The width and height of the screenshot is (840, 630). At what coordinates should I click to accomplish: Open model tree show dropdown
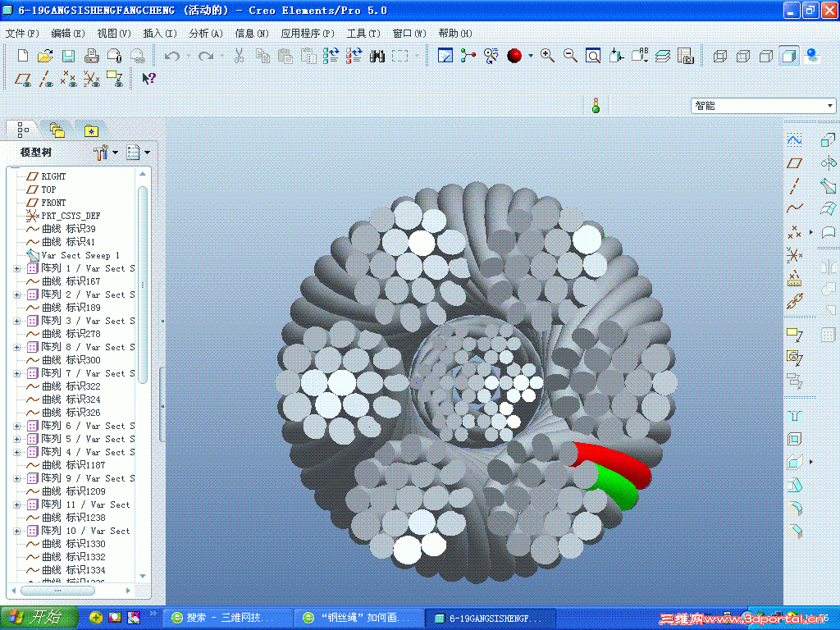click(138, 153)
